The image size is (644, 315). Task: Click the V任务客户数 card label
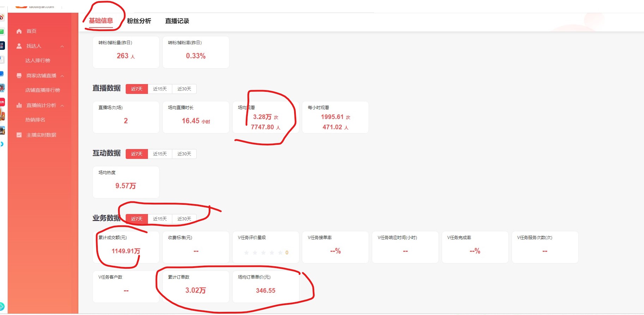[110, 277]
